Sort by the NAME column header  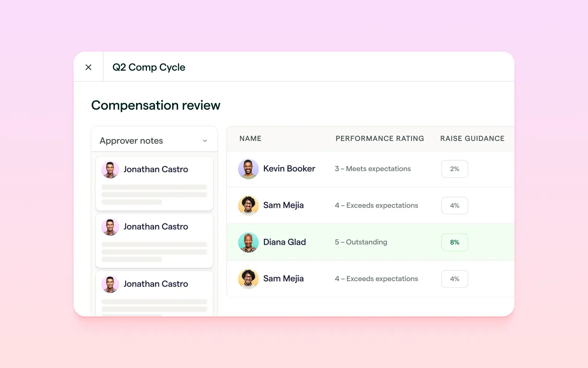click(x=250, y=138)
